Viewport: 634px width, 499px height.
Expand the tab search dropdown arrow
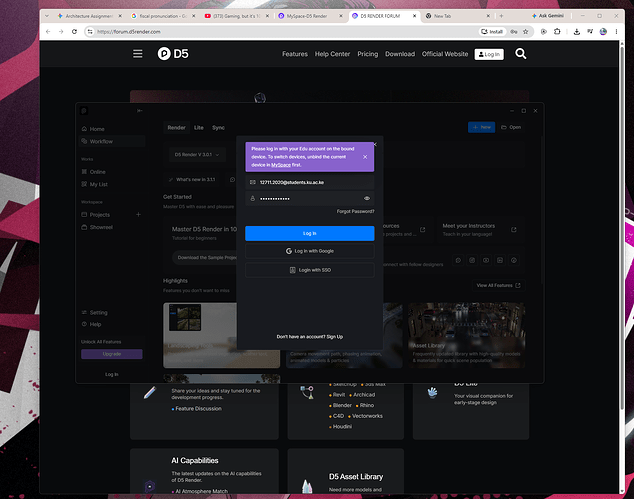47,16
